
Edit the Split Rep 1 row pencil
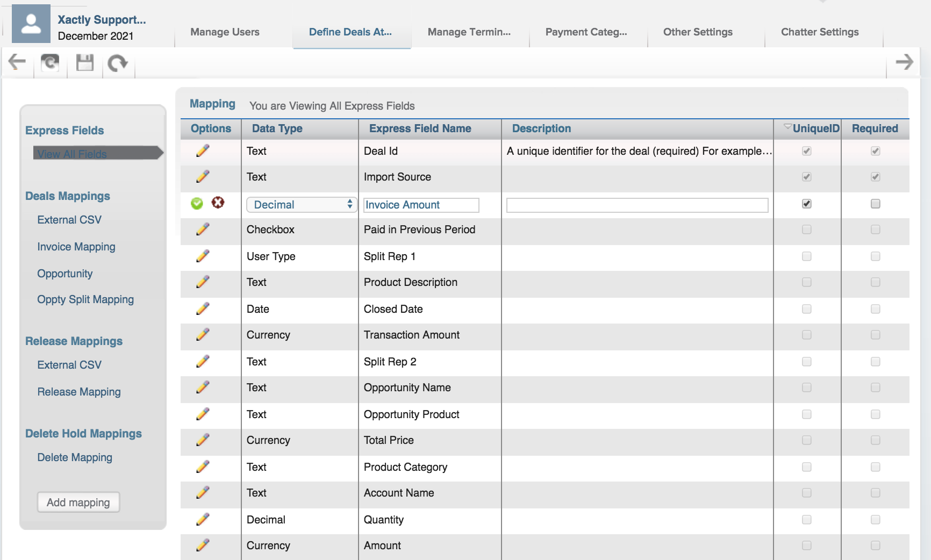(203, 256)
